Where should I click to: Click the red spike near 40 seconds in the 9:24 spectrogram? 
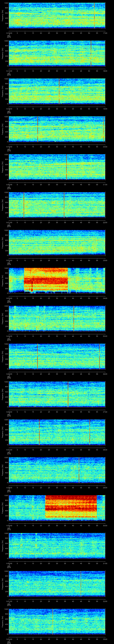click(x=74, y=318)
